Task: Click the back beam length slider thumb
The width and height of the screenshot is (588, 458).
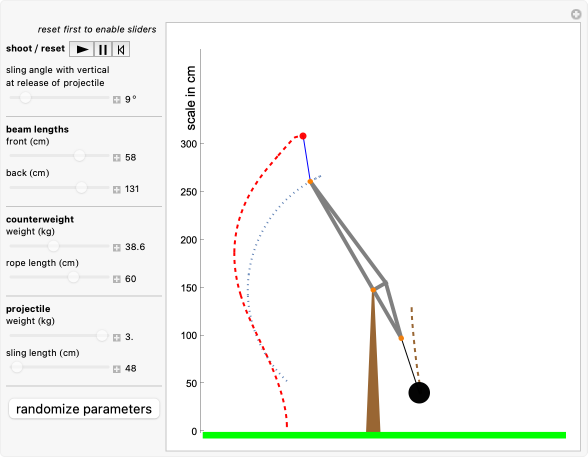Action: 81,187
